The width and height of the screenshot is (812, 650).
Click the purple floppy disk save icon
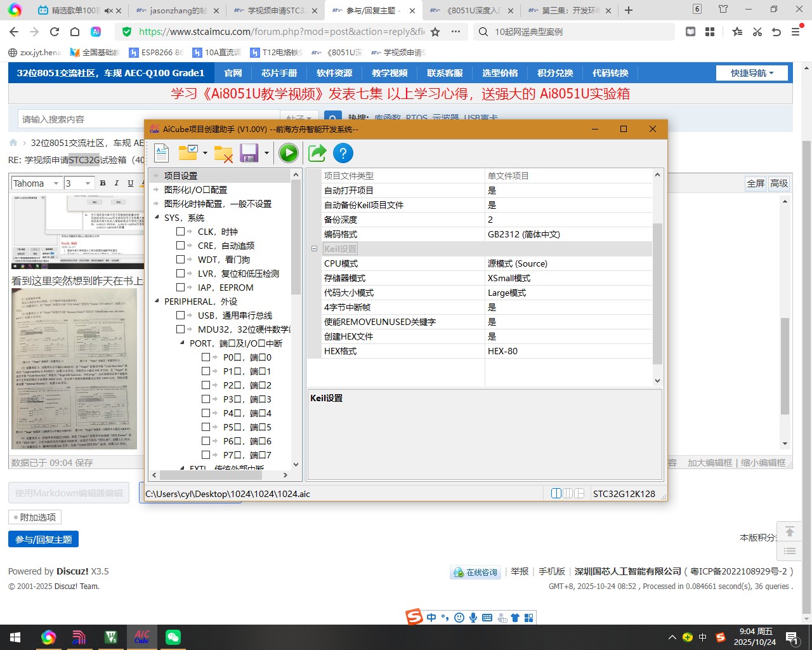(249, 153)
